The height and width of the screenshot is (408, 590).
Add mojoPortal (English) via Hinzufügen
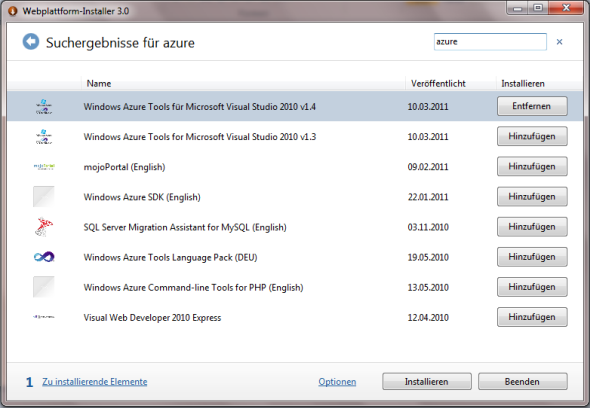pos(532,166)
